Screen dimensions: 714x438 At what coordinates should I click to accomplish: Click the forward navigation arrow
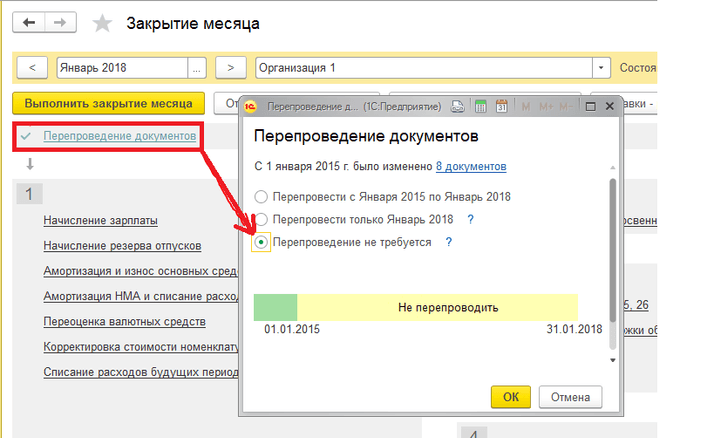(x=60, y=22)
